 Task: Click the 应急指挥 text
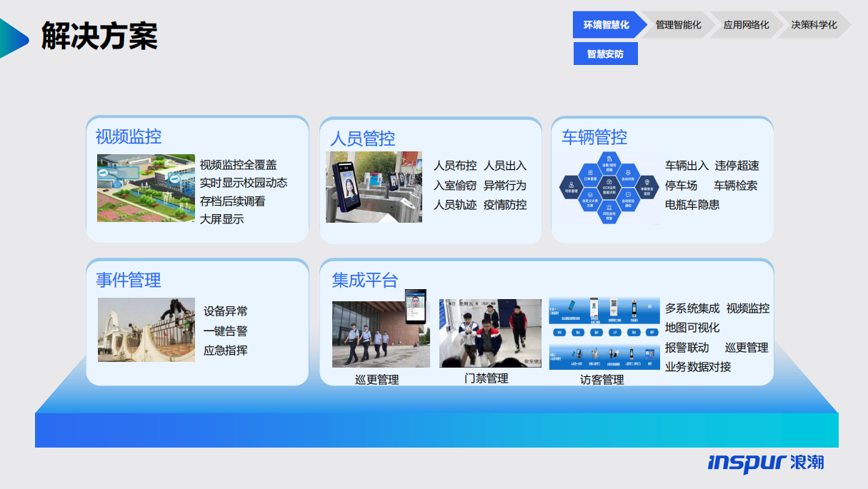coord(226,351)
